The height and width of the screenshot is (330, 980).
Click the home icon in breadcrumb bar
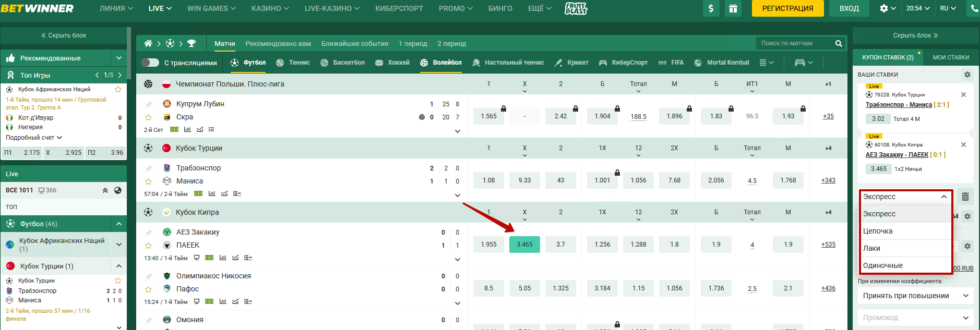pos(148,43)
